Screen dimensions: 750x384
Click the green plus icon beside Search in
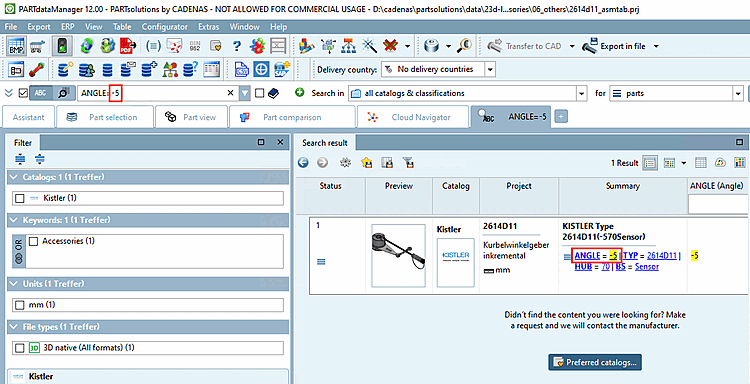pos(300,93)
